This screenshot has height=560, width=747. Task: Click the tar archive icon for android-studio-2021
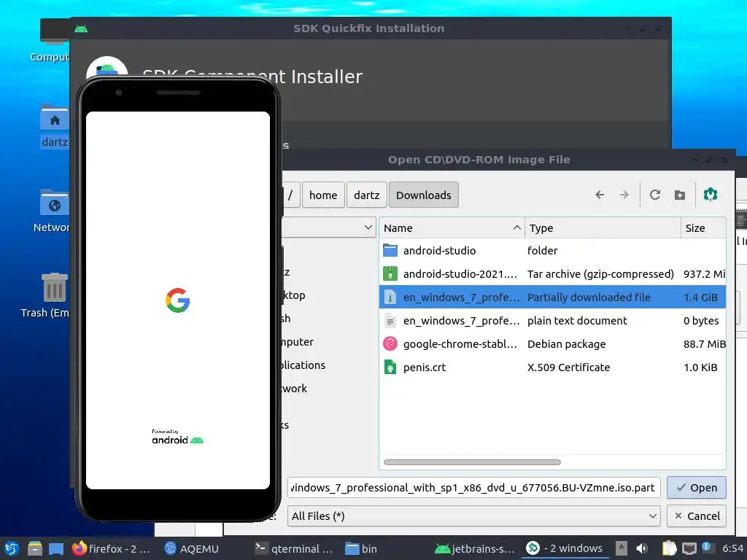[390, 274]
